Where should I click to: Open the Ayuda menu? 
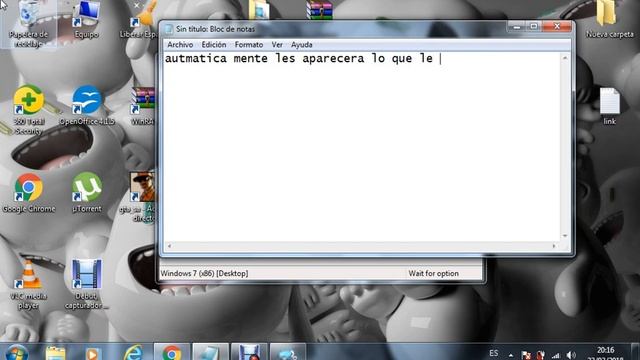tap(302, 45)
